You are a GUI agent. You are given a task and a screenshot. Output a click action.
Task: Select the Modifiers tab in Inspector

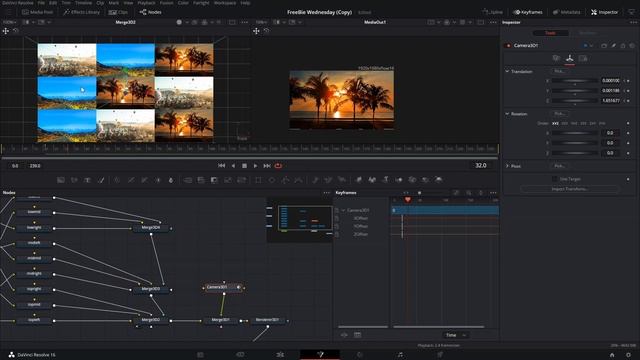point(587,33)
